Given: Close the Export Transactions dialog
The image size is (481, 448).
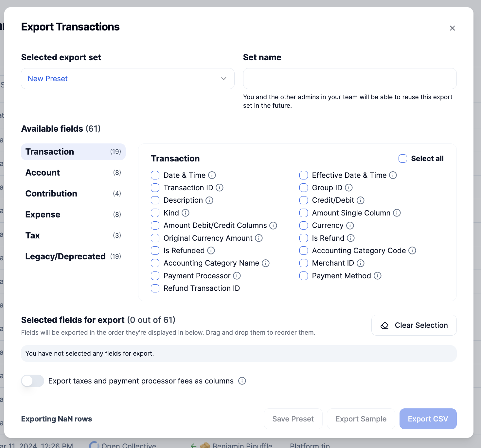Looking at the screenshot, I should [453, 28].
